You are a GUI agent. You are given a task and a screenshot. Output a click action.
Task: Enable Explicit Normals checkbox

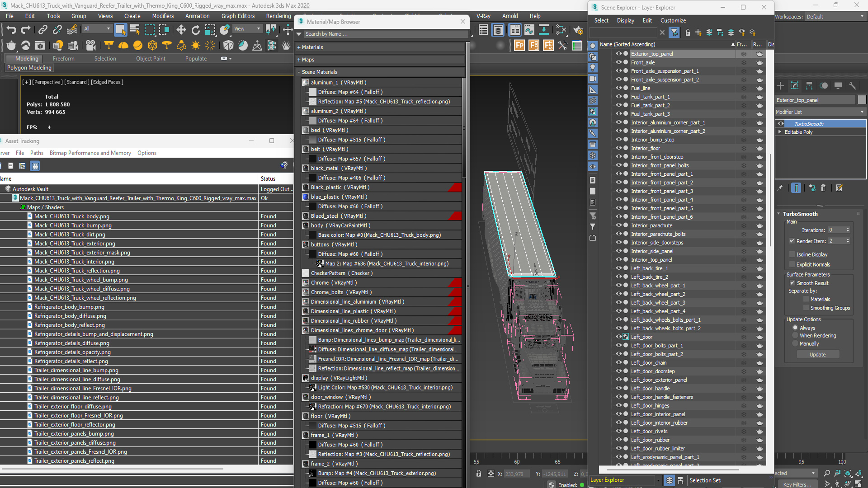click(x=792, y=264)
